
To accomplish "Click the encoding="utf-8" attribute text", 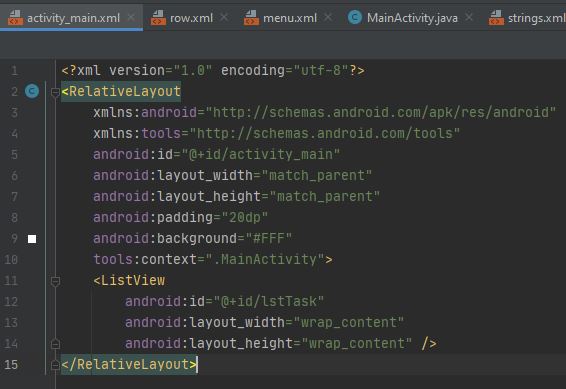I will click(284, 70).
